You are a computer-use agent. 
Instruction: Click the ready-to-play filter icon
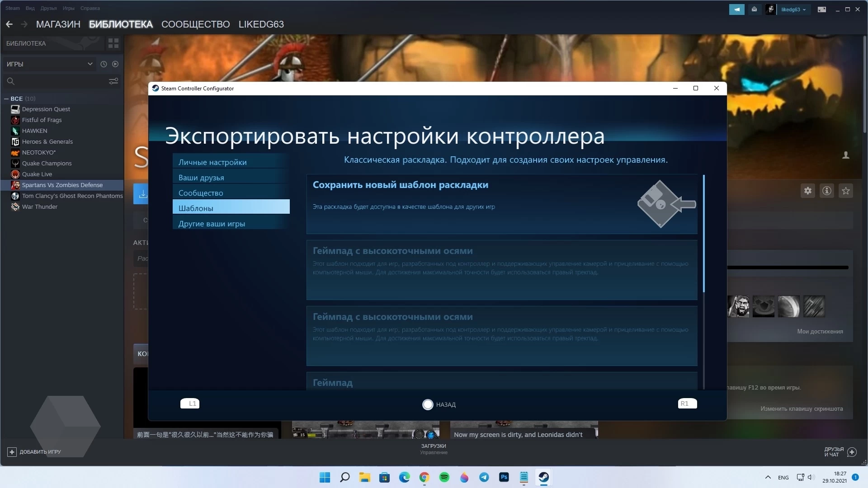click(115, 64)
